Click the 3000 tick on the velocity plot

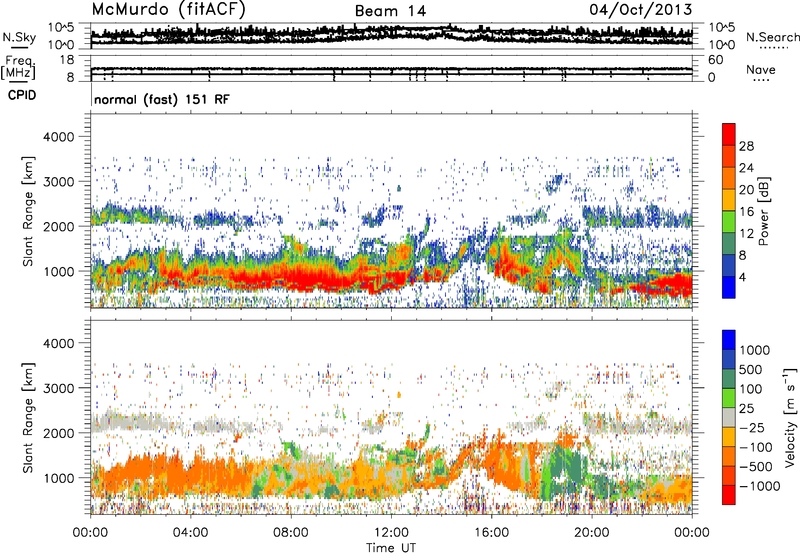tap(59, 388)
